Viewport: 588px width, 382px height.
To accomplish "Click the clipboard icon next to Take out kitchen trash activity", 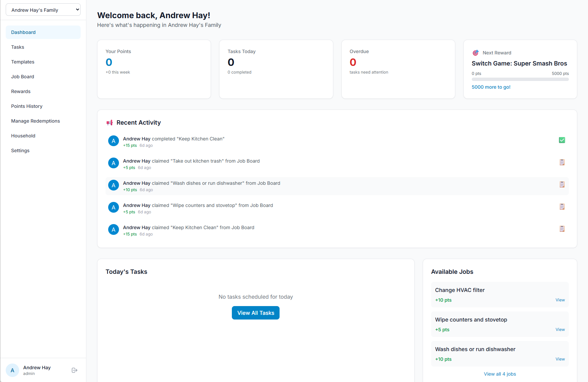I will [x=562, y=162].
